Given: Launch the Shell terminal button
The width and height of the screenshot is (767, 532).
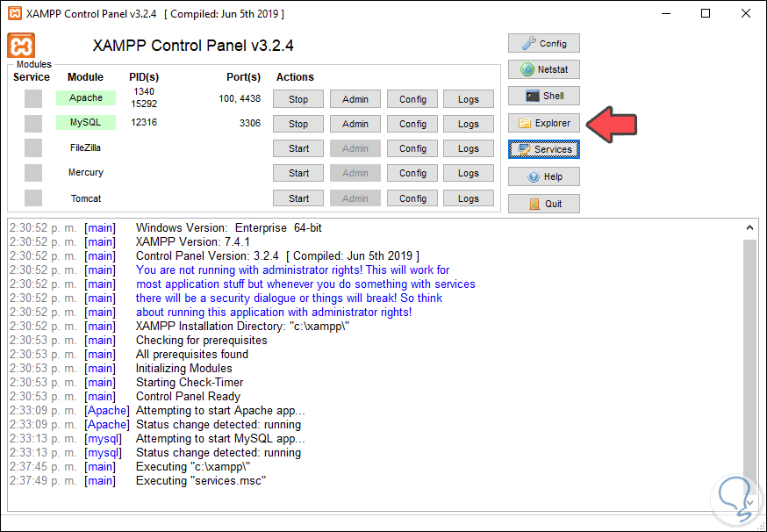Looking at the screenshot, I should (544, 96).
